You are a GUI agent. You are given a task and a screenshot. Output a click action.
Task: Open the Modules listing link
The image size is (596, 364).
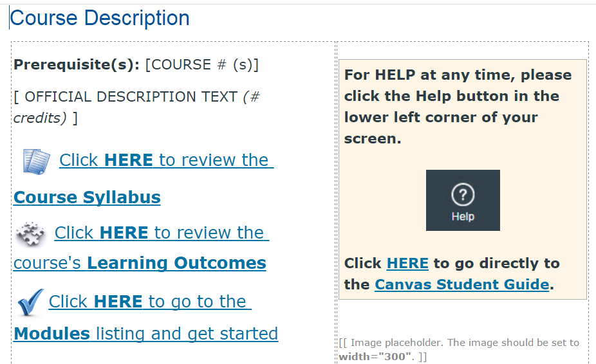(146, 334)
